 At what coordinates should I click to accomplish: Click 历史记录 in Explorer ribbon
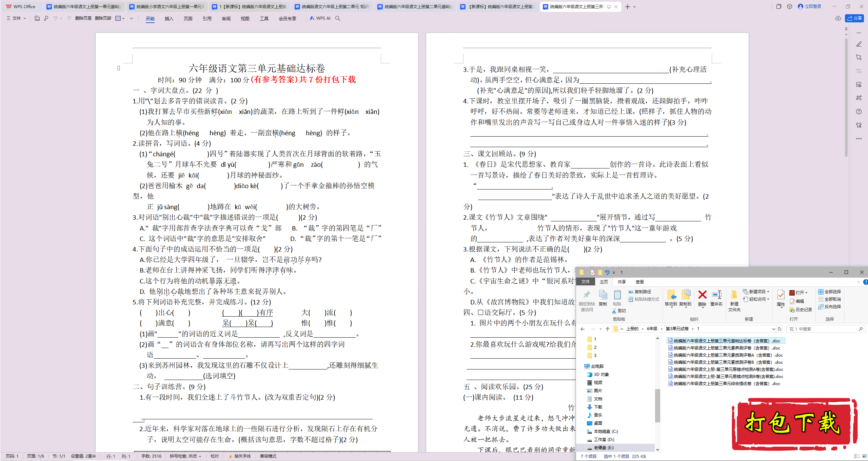click(801, 309)
